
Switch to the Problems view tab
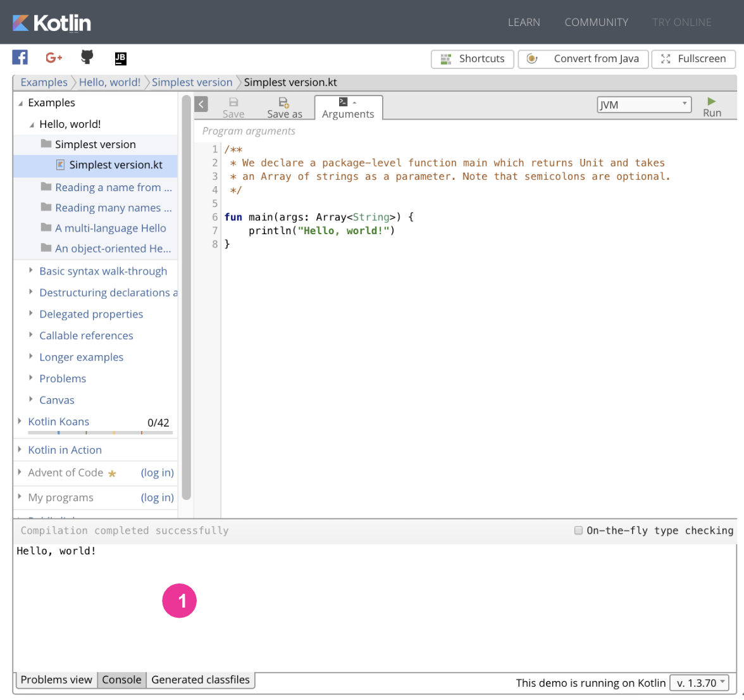coord(56,680)
